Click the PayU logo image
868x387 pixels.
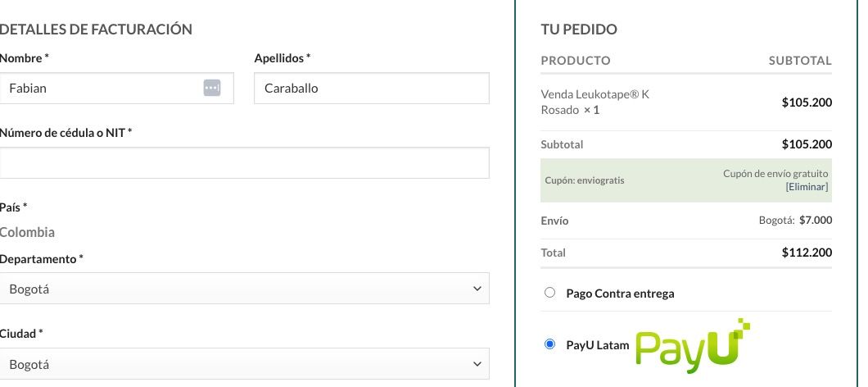693,345
